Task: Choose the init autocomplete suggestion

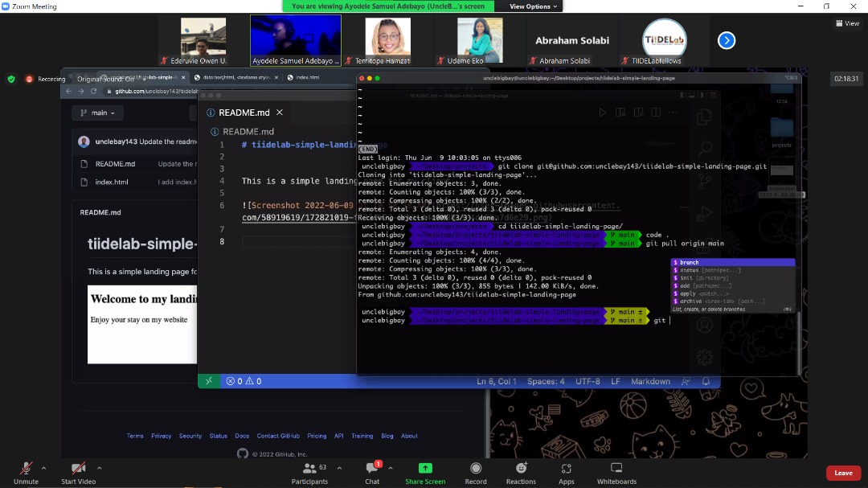Action: (x=732, y=278)
